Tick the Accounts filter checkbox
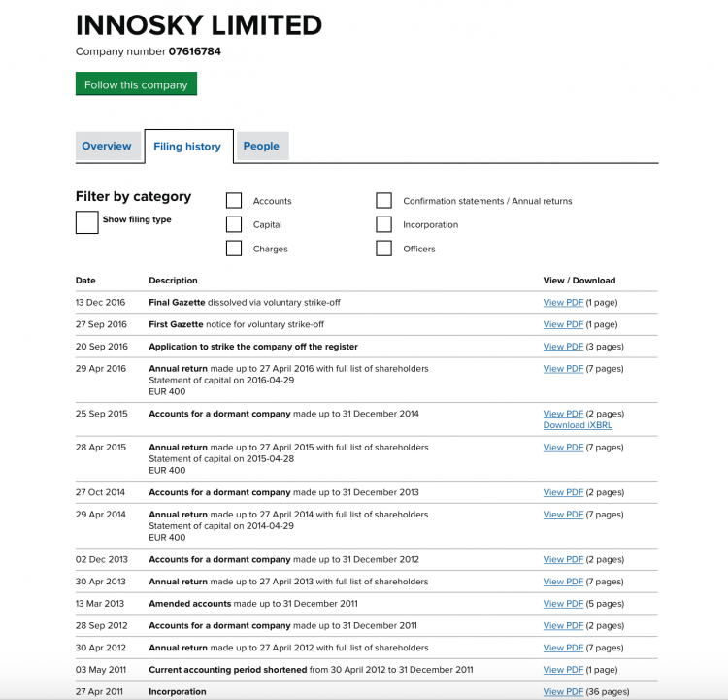728x700 pixels. coord(234,201)
